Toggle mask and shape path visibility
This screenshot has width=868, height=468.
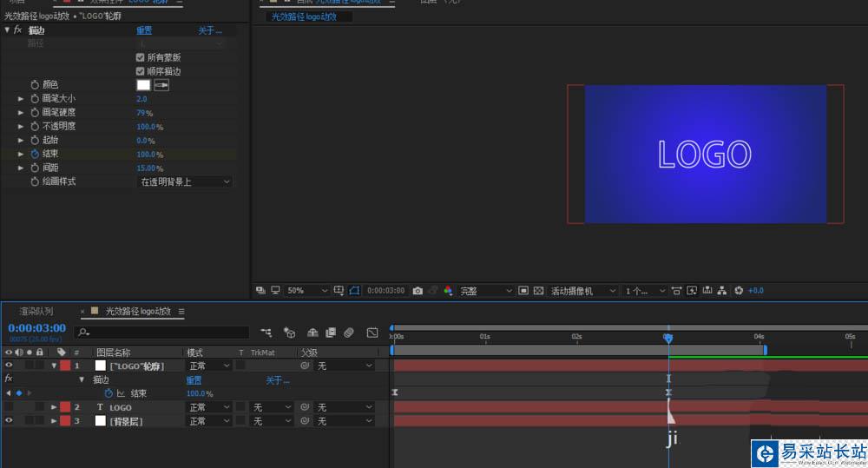pyautogui.click(x=354, y=290)
